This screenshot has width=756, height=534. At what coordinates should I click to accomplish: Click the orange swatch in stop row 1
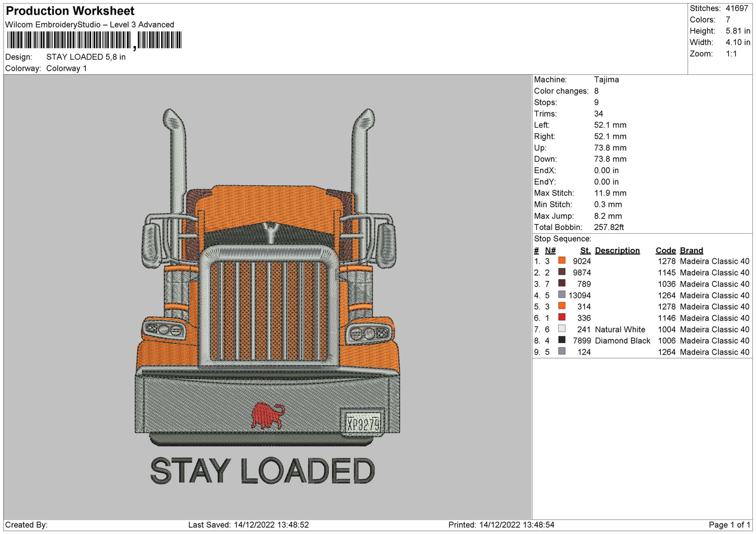pos(562,260)
